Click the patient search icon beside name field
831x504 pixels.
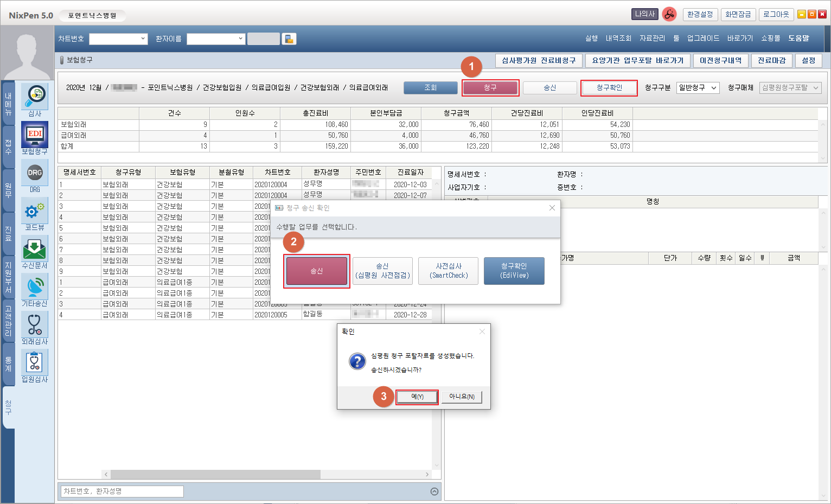coord(289,39)
